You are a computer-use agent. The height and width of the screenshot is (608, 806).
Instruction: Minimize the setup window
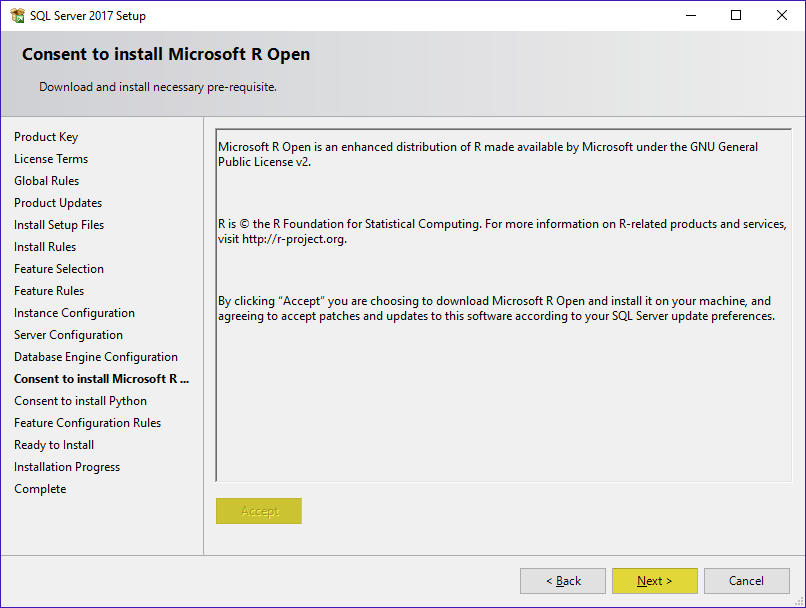coord(691,15)
